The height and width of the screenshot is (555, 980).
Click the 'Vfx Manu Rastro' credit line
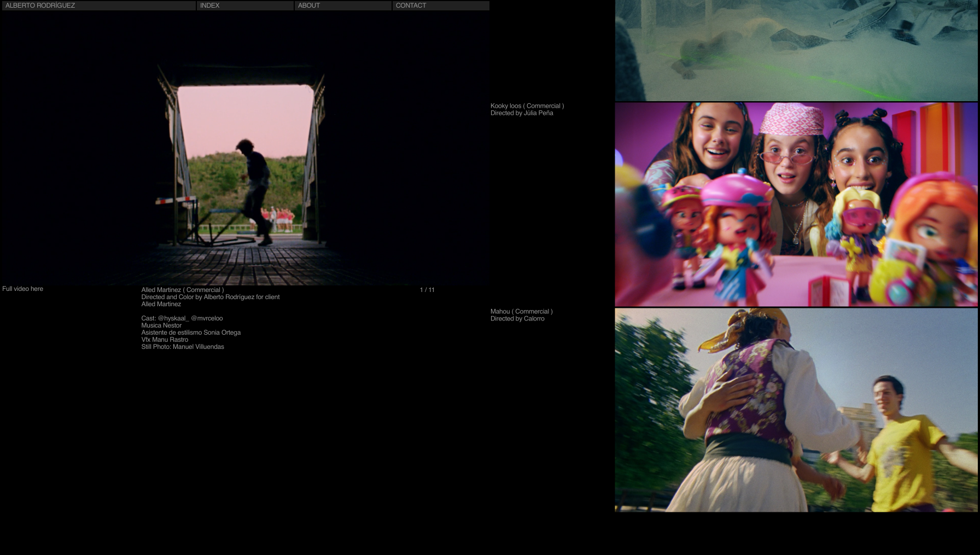click(165, 340)
